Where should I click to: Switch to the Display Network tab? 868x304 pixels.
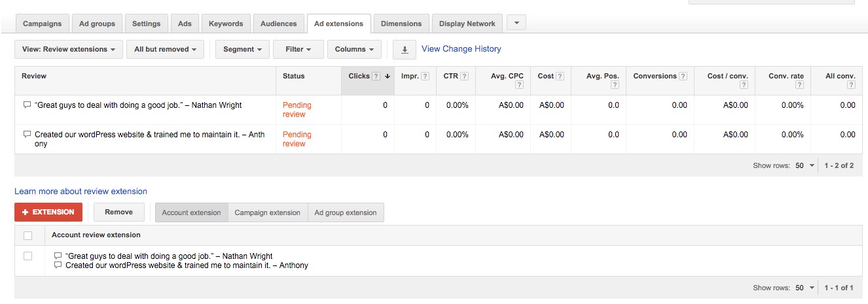coord(467,24)
